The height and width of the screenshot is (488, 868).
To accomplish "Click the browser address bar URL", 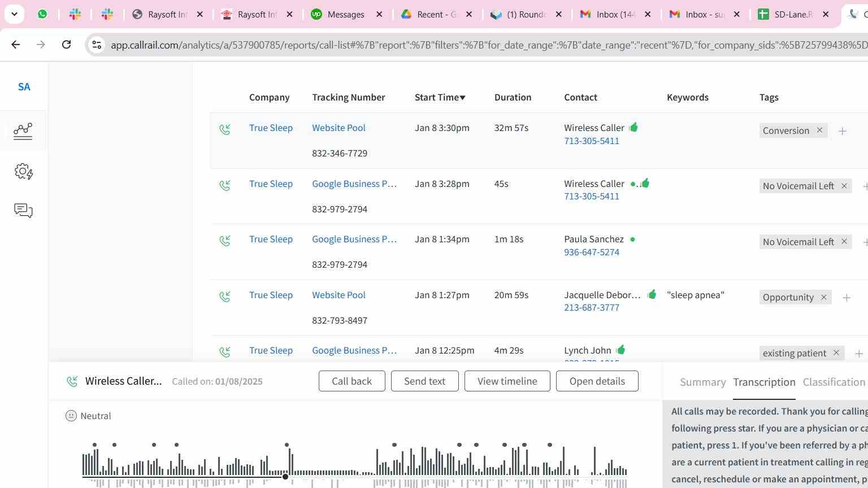I will pyautogui.click(x=489, y=45).
